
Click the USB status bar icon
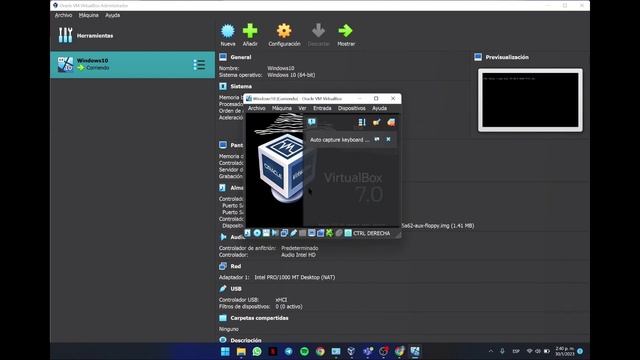coord(293,233)
